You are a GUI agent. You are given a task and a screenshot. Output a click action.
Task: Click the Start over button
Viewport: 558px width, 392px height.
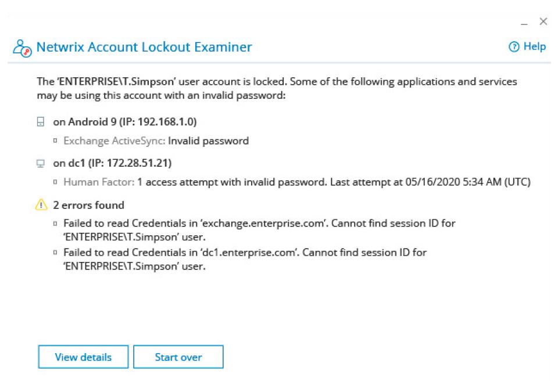178,357
